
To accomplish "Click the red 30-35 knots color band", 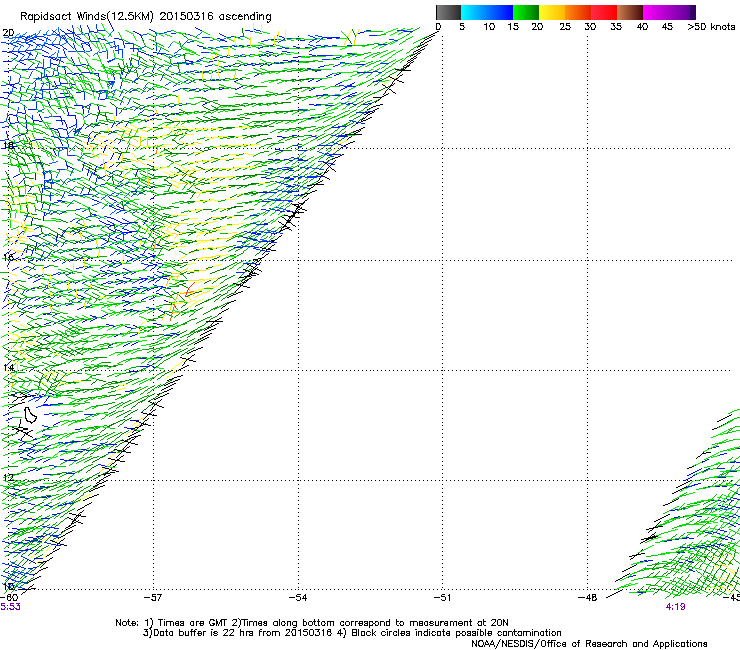I will tap(604, 12).
